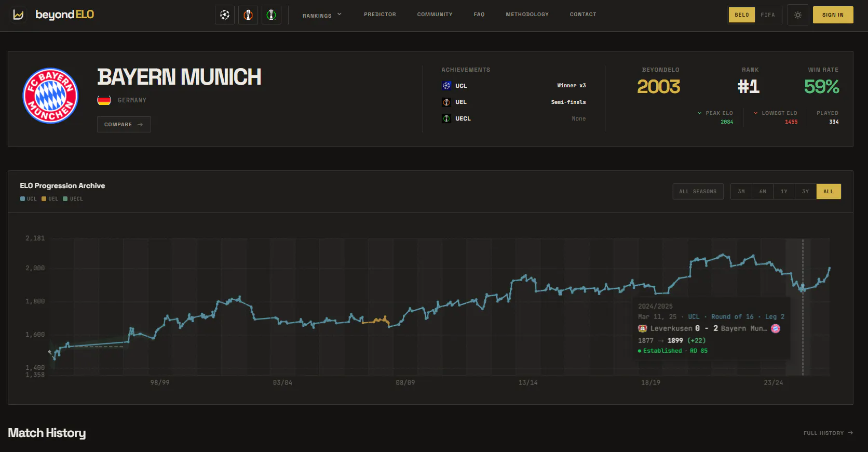Screen dimensions: 868x452
Task: Click the Winner x3 UCL achievement
Action: tap(572, 86)
